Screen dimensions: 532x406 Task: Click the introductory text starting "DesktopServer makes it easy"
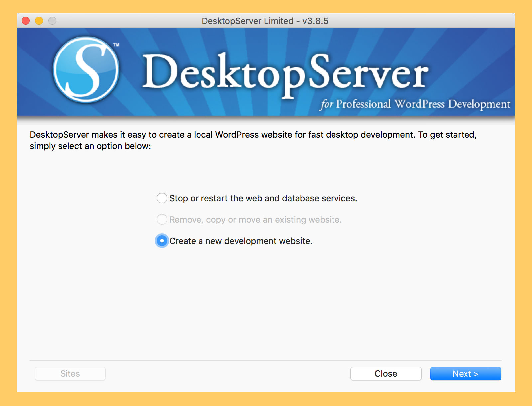click(x=253, y=135)
